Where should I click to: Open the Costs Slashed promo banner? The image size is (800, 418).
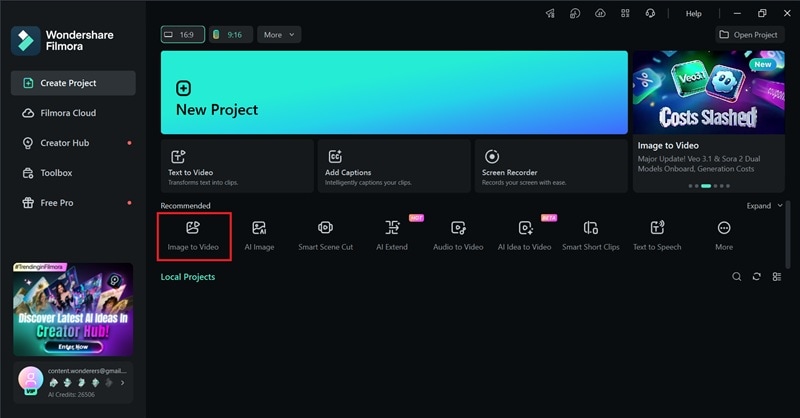coord(709,92)
